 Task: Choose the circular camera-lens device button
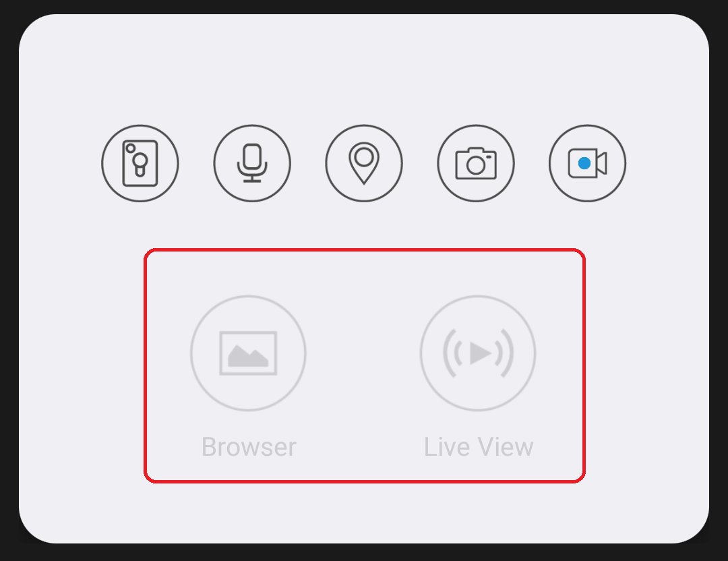tap(140, 163)
